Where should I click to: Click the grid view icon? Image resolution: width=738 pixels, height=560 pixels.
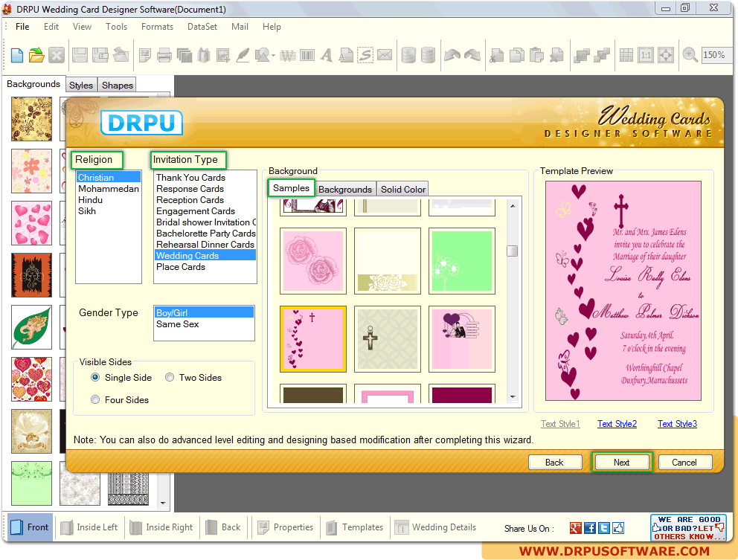(x=626, y=56)
